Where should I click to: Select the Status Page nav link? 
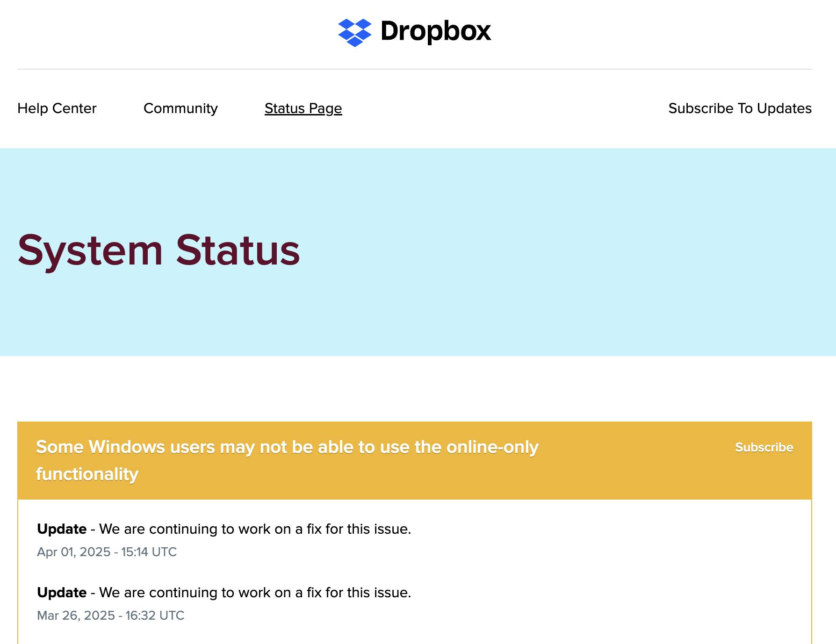(x=303, y=108)
